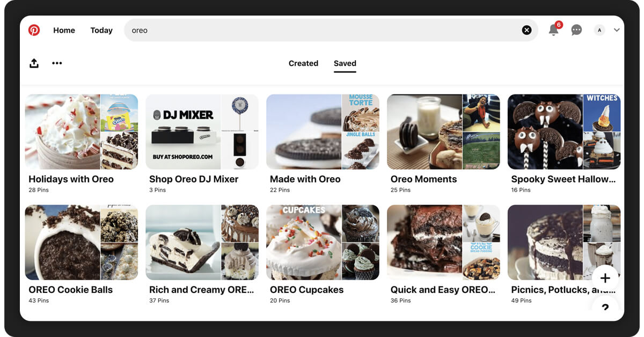Open OREO Cookie Balls board title
The width and height of the screenshot is (644, 337).
point(70,290)
